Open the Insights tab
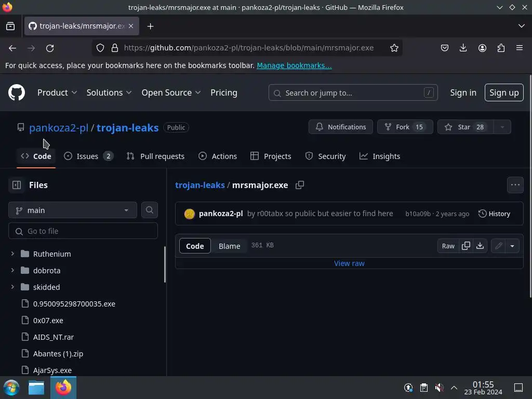Viewport: 532px width, 399px height. coord(380,156)
